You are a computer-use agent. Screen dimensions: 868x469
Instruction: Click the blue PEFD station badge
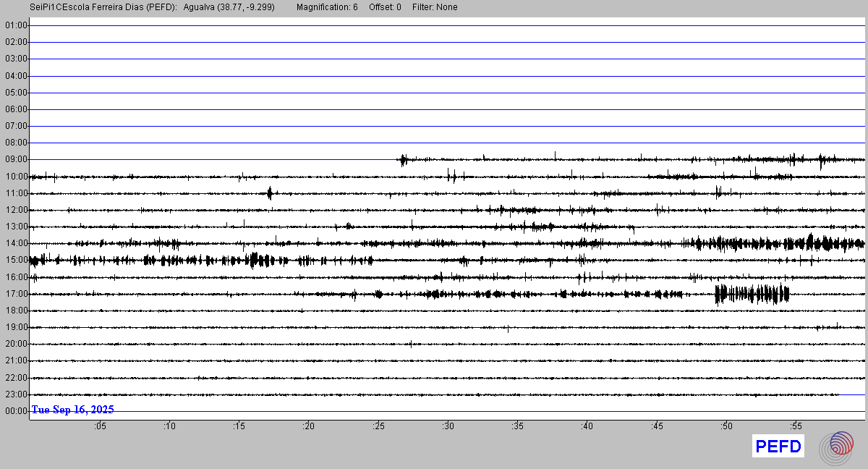pyautogui.click(x=778, y=447)
